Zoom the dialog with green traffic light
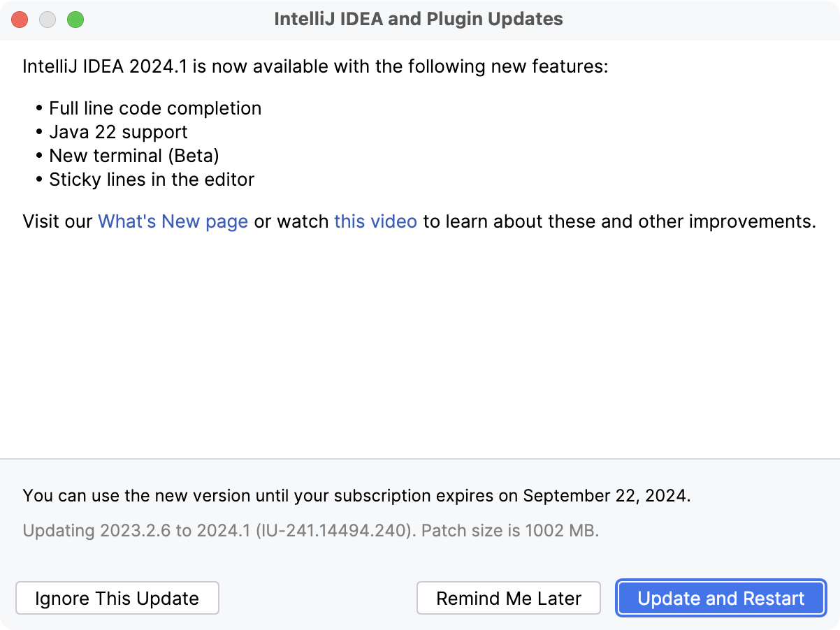The image size is (840, 630). click(75, 20)
